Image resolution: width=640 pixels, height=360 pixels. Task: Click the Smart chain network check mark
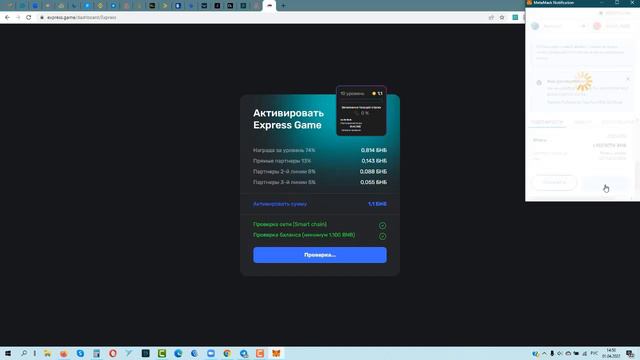[382, 225]
